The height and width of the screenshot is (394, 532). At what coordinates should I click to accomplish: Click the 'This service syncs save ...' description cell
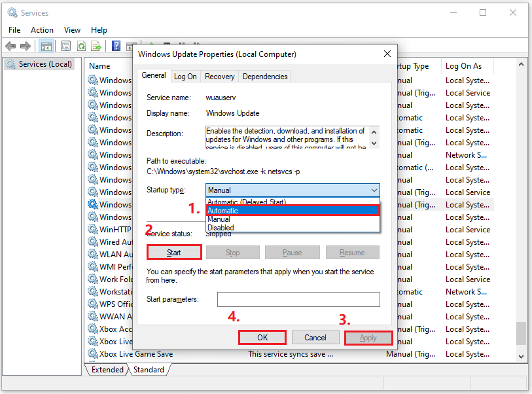coord(291,354)
